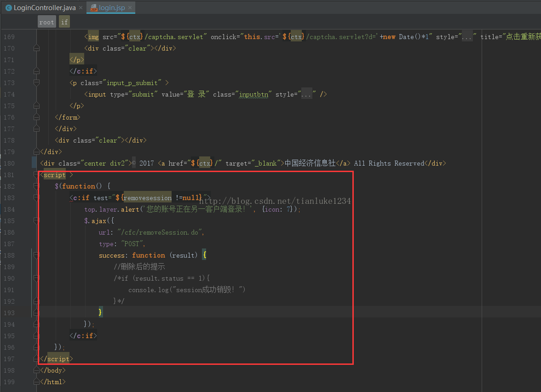Click the JSP file icon on login.jsp tab
Screen dimensions: 541x392
pyautogui.click(x=94, y=7)
